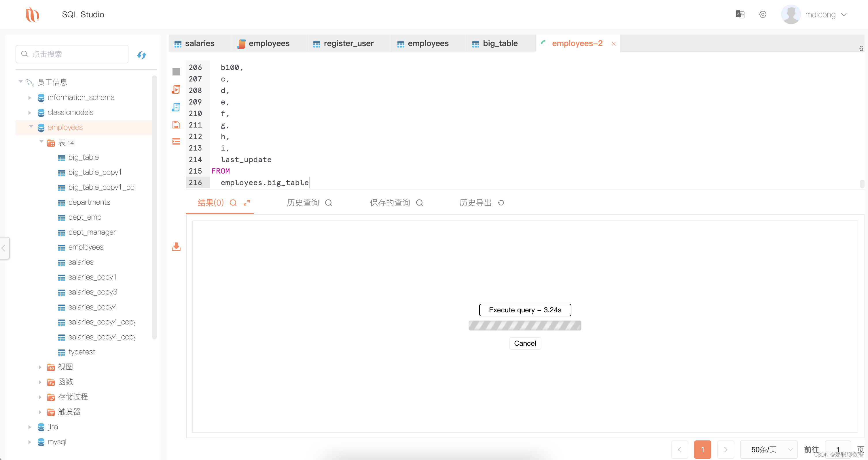Select the dept_manager table
The image size is (868, 460).
pyautogui.click(x=92, y=232)
